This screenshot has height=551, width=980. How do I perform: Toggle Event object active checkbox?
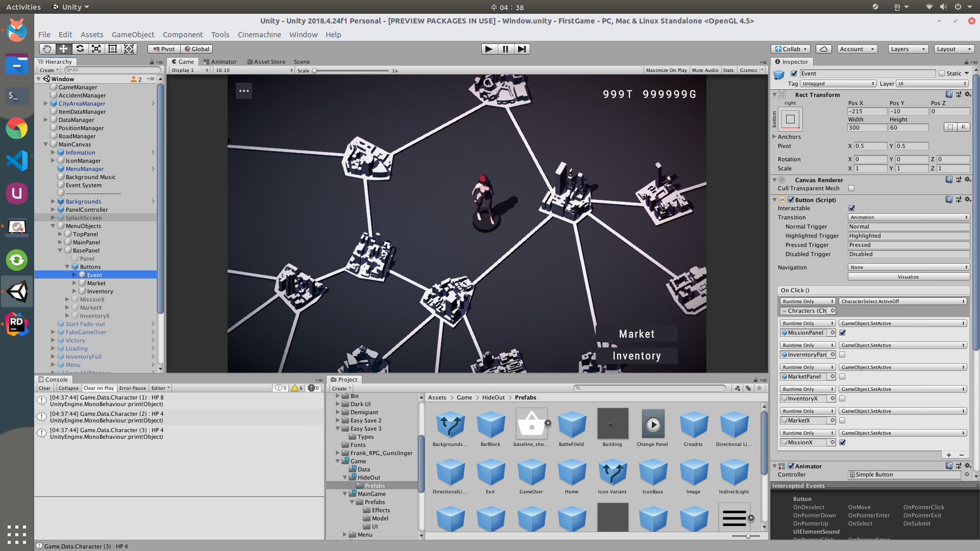[x=794, y=73]
